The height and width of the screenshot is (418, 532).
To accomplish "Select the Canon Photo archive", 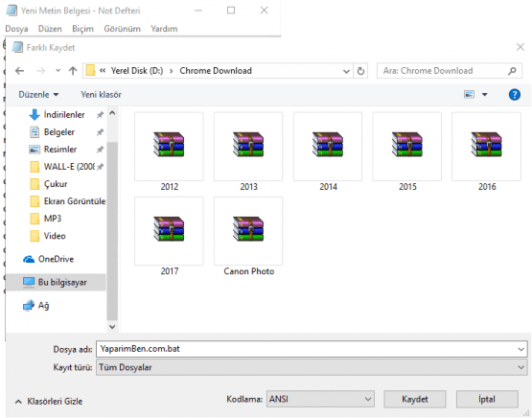I will coord(248,237).
